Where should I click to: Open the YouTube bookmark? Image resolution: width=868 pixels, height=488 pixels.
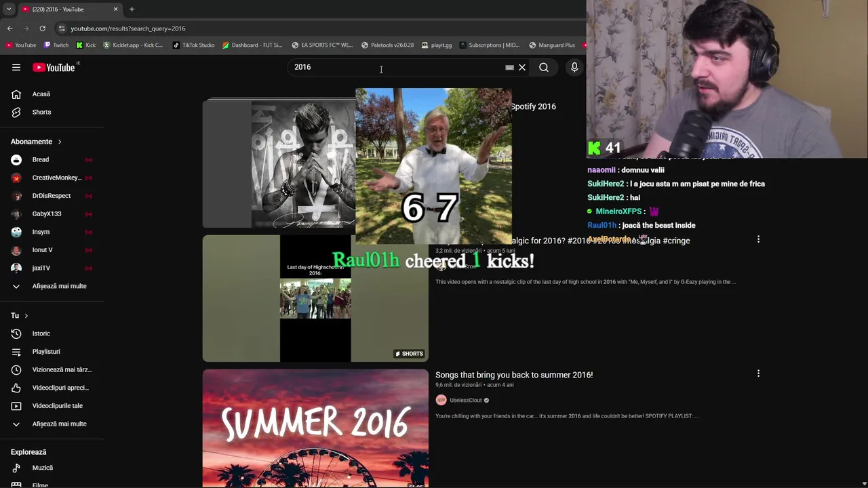click(x=21, y=45)
